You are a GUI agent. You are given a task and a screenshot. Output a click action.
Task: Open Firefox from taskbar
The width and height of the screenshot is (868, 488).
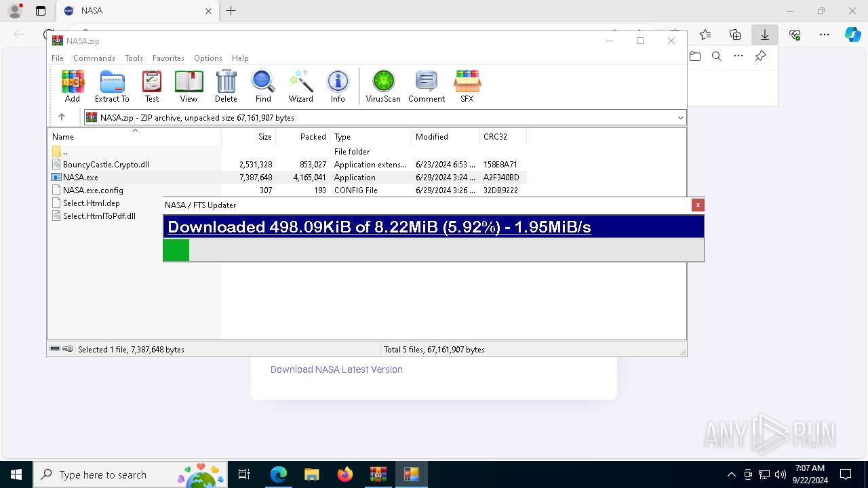pos(345,474)
